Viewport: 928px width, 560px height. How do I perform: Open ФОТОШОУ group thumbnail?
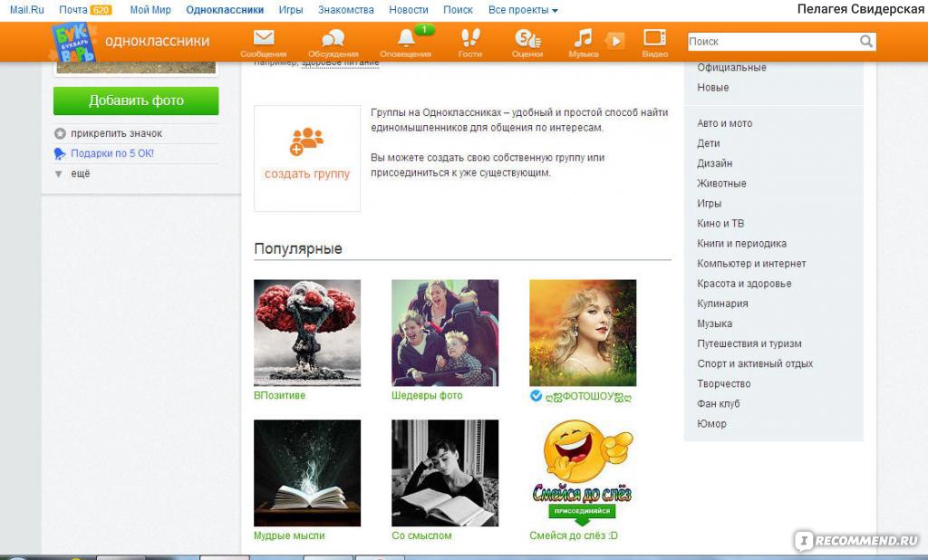583,333
